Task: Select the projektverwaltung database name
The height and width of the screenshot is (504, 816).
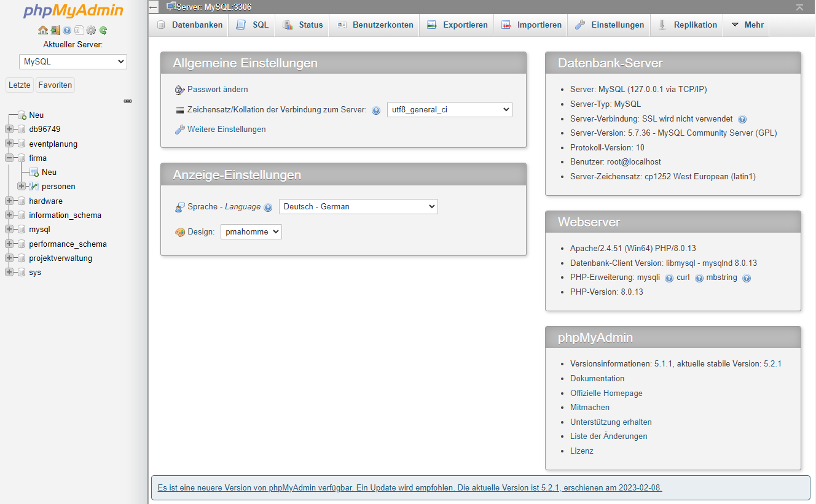Action: (x=60, y=258)
